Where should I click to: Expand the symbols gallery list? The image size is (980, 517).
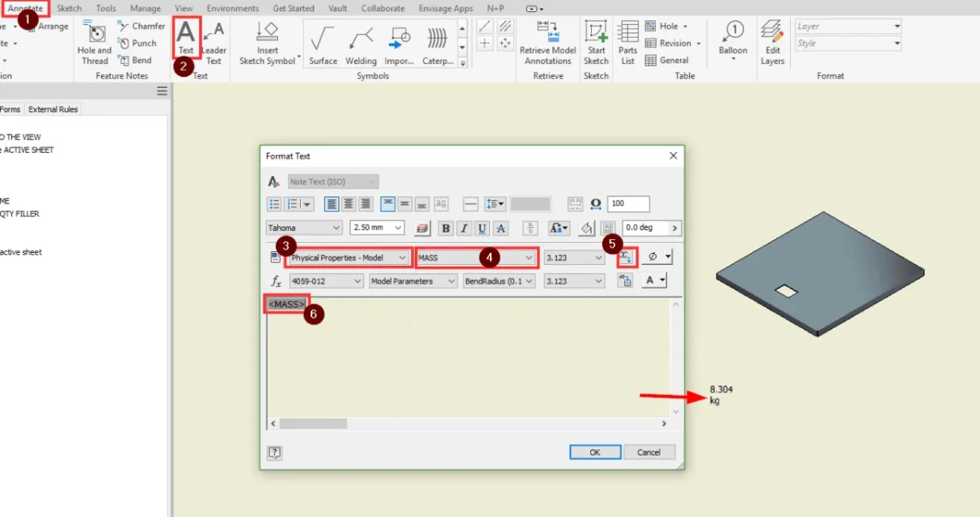[x=463, y=63]
